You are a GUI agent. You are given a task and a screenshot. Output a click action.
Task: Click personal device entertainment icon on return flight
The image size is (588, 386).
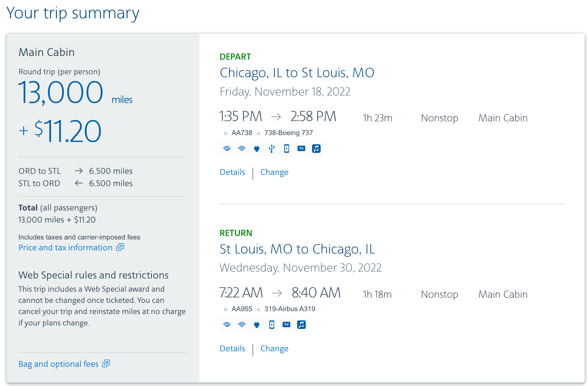(272, 325)
